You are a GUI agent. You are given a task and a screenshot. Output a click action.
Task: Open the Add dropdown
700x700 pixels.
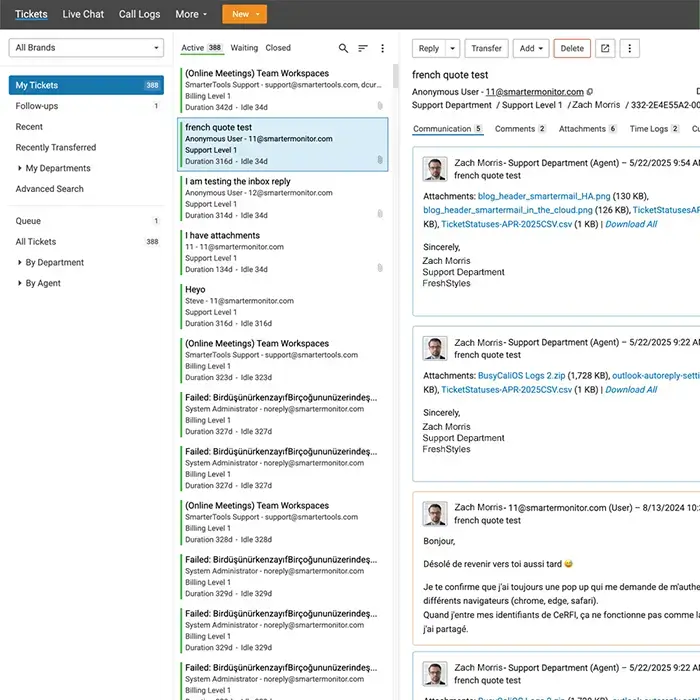pos(531,48)
